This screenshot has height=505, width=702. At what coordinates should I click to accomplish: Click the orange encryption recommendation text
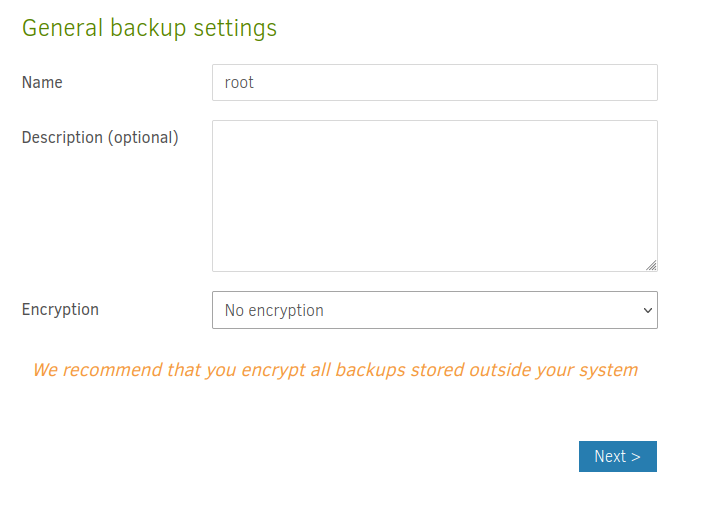click(335, 370)
